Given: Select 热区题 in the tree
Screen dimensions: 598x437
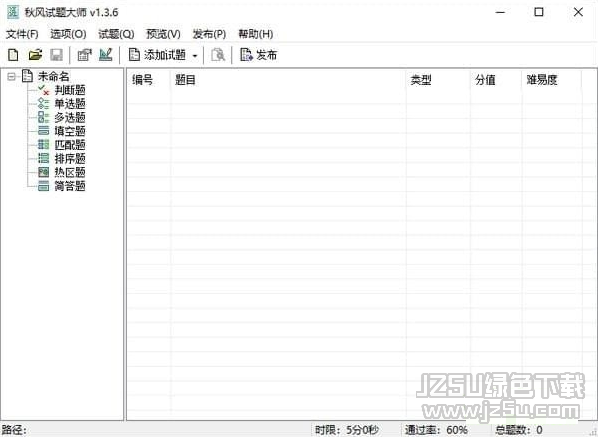Looking at the screenshot, I should pyautogui.click(x=70, y=172).
